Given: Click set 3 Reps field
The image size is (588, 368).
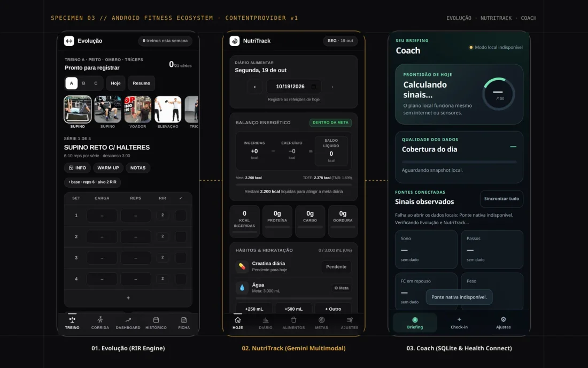Looking at the screenshot, I should pyautogui.click(x=135, y=258).
